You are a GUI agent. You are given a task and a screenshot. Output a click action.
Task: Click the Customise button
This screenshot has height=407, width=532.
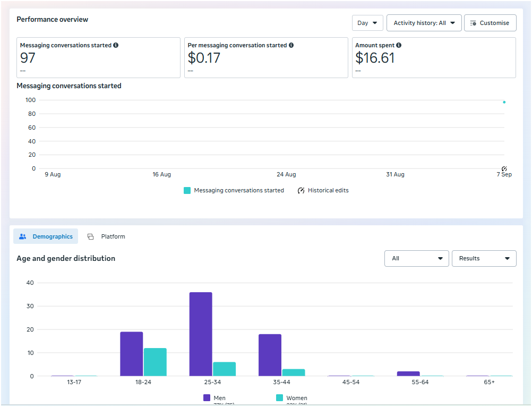(490, 23)
